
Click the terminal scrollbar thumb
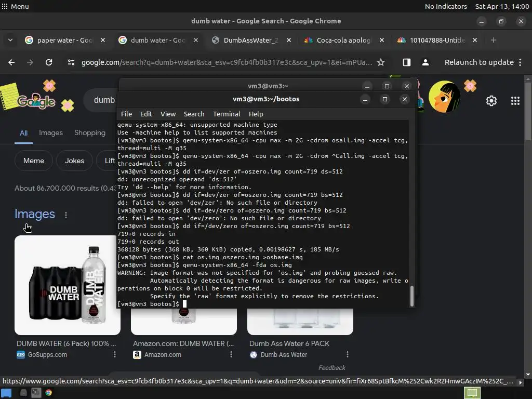[x=412, y=296]
